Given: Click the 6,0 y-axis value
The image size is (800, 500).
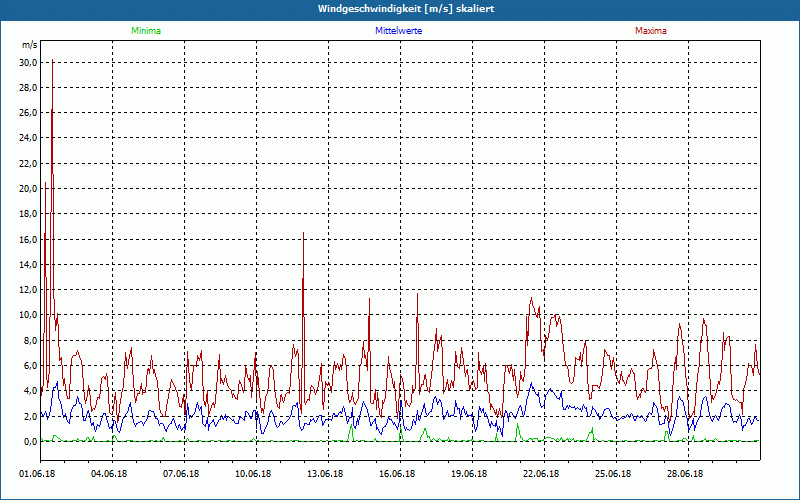Looking at the screenshot, I should 31,365.
